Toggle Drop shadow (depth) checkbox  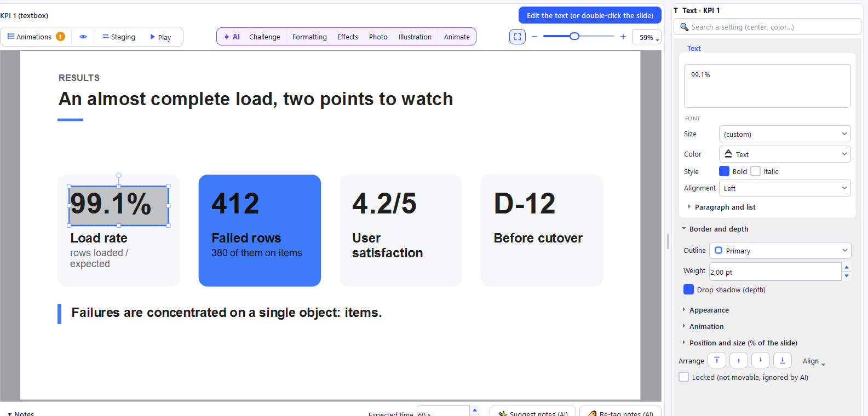click(689, 290)
